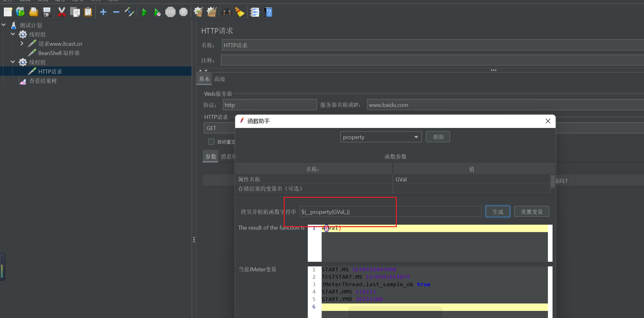Click the 名称 input field
The width and height of the screenshot is (644, 318).
pos(433,45)
